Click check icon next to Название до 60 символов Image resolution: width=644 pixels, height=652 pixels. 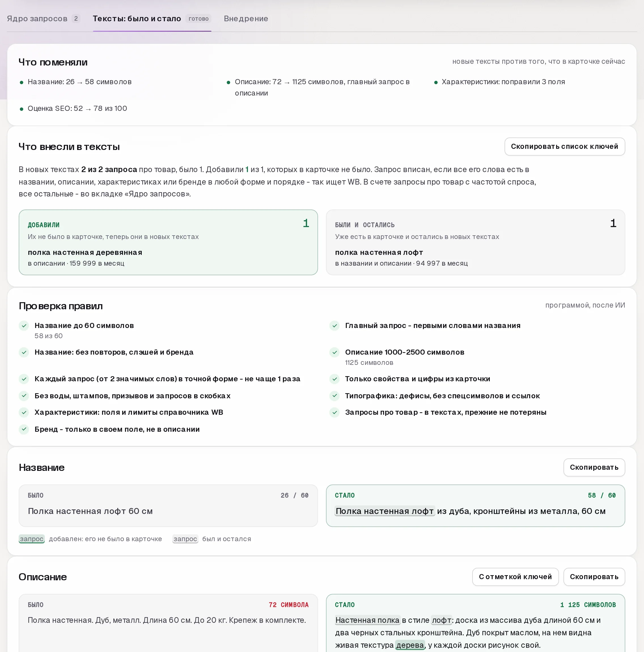(24, 326)
